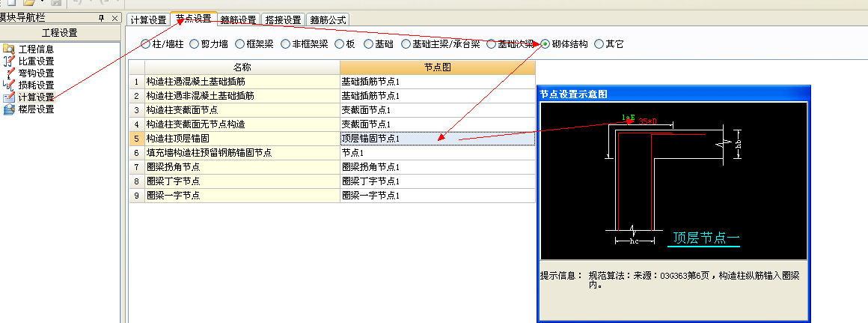Click the 节点设置示意图 title bar
868x323 pixels.
click(x=673, y=94)
